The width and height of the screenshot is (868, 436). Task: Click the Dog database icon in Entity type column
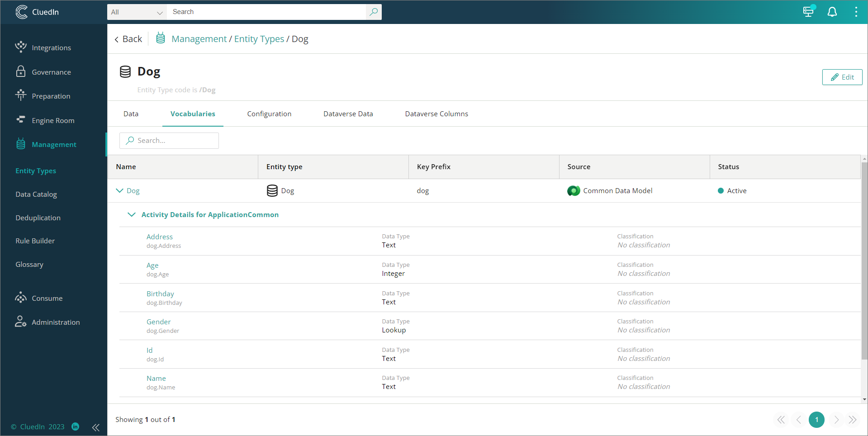(272, 190)
